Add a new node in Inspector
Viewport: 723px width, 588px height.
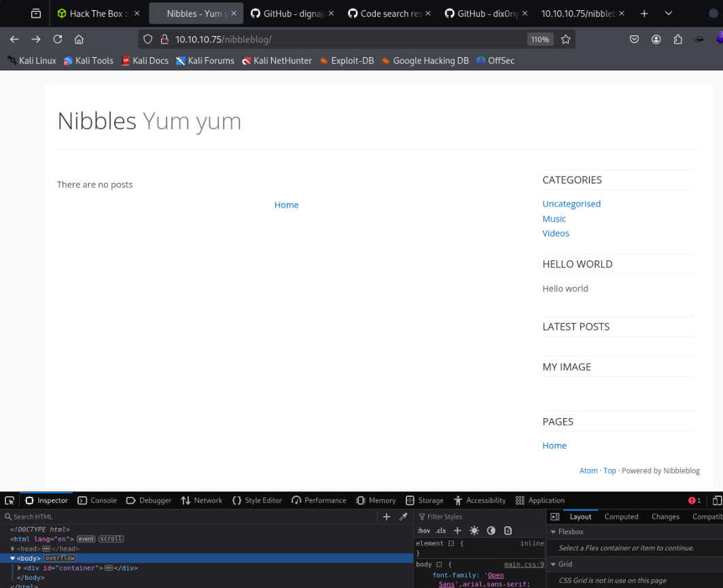pos(387,517)
